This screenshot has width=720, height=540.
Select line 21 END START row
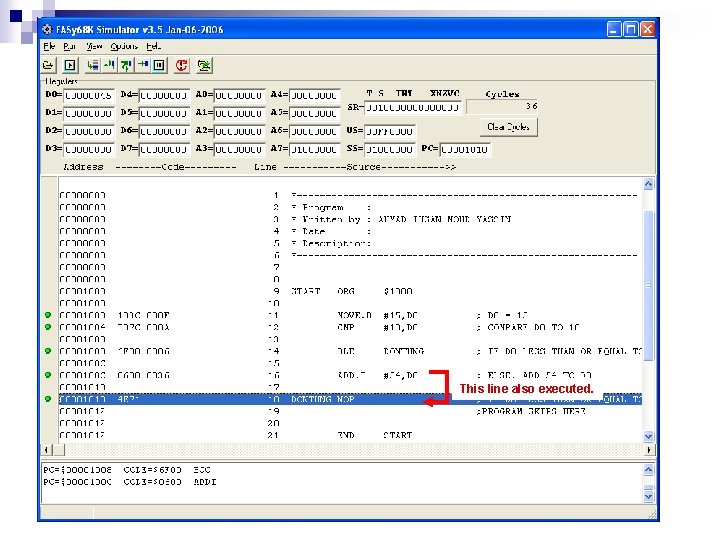coord(350,434)
